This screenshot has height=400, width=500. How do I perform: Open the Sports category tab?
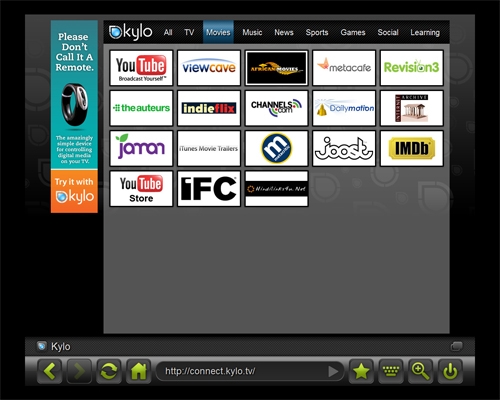pyautogui.click(x=317, y=32)
